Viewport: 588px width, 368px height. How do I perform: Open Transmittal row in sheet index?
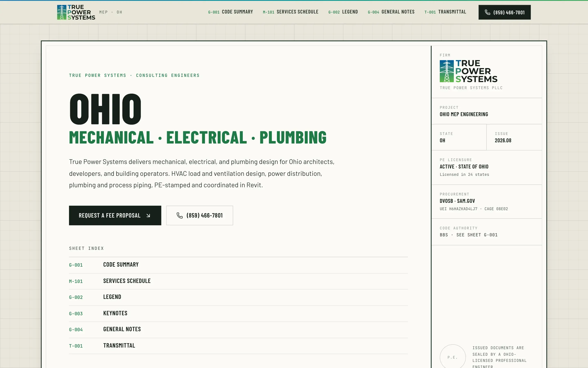[x=238, y=346]
